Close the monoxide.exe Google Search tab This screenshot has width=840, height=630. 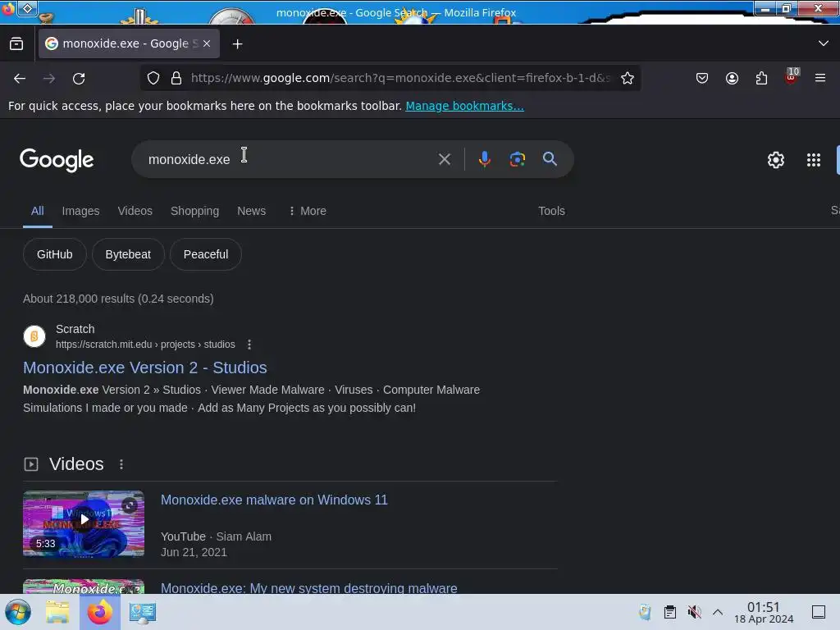[x=207, y=43]
